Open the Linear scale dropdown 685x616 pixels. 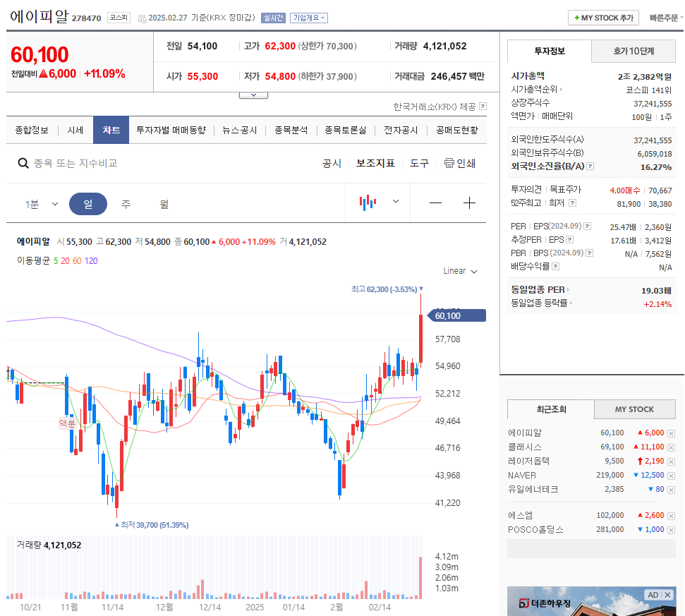461,271
